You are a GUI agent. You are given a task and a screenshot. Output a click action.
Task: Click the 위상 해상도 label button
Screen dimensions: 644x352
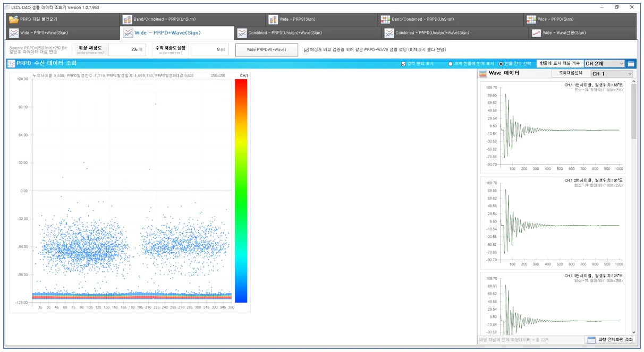(90, 50)
